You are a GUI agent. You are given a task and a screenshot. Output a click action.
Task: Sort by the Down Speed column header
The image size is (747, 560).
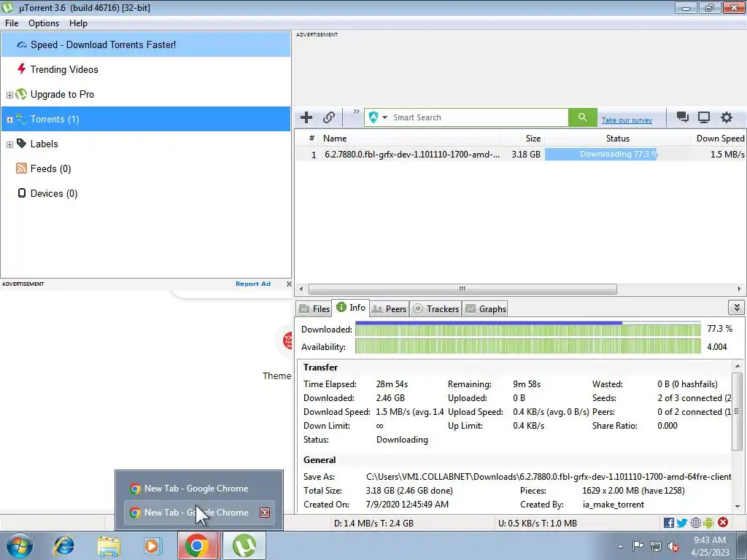(719, 138)
